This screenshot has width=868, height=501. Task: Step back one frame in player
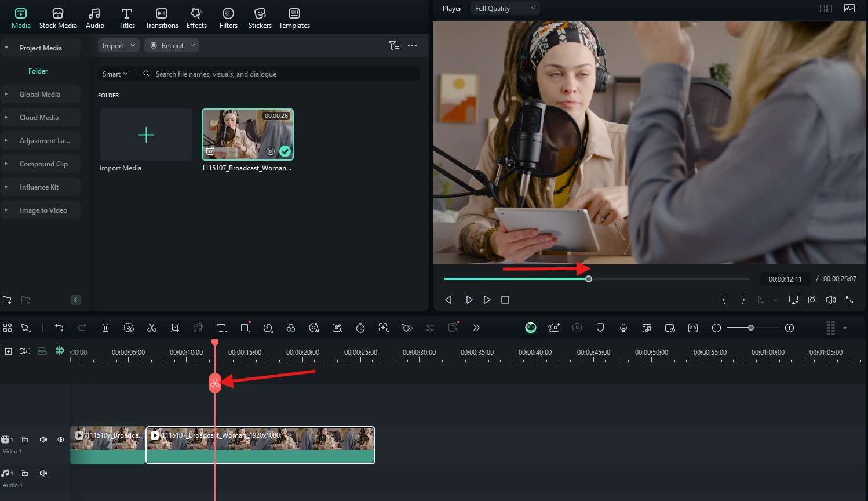click(449, 300)
